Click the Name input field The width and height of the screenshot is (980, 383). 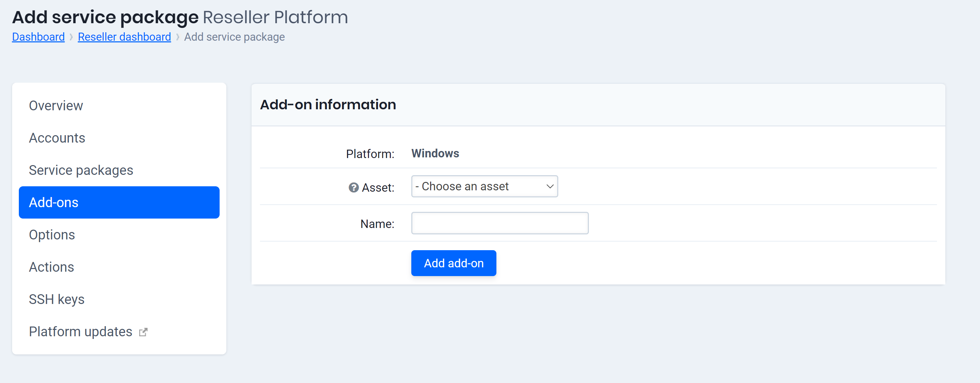(499, 223)
